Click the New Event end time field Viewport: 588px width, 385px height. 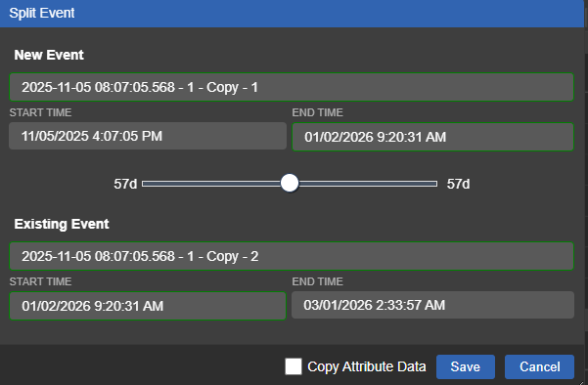click(432, 137)
